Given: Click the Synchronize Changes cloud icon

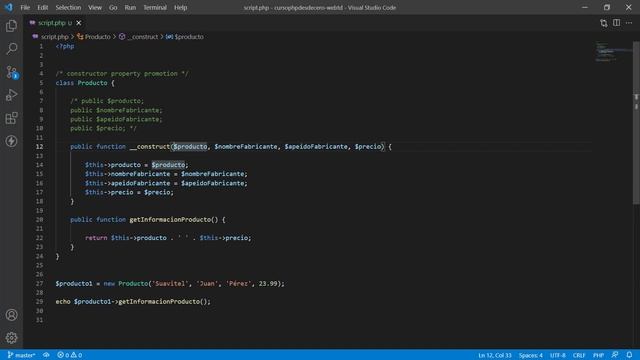Looking at the screenshot, I should click(x=47, y=355).
